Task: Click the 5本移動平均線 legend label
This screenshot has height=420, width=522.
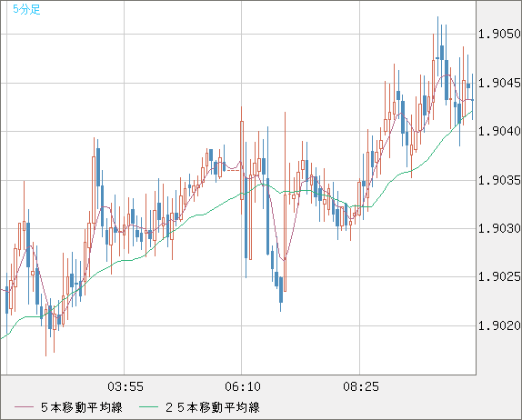Action: pos(82,407)
